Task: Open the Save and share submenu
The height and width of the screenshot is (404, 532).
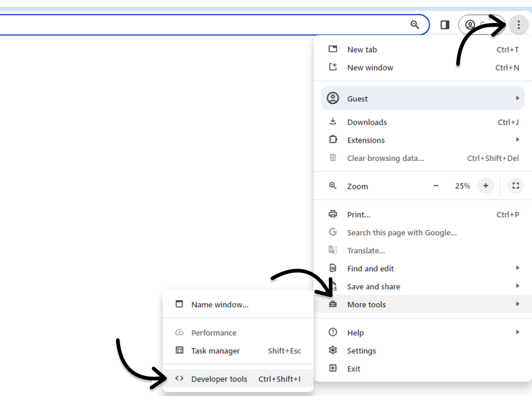Action: pos(374,286)
